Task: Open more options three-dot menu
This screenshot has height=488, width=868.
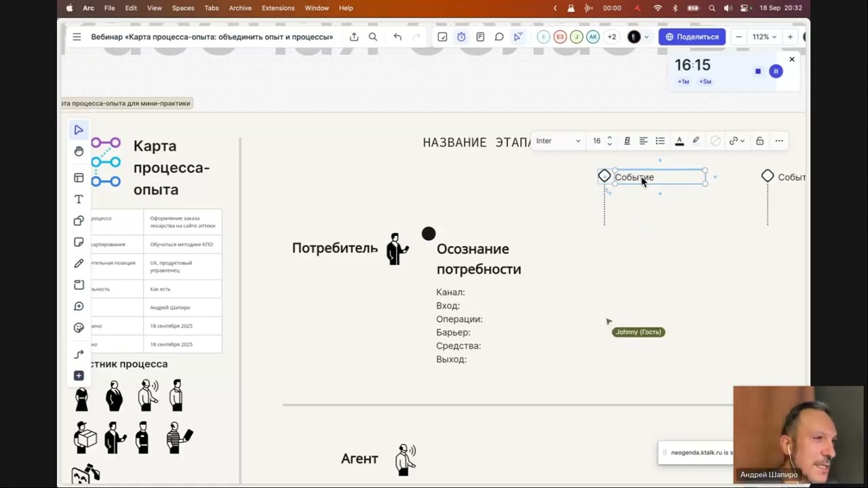Action: pos(779,141)
